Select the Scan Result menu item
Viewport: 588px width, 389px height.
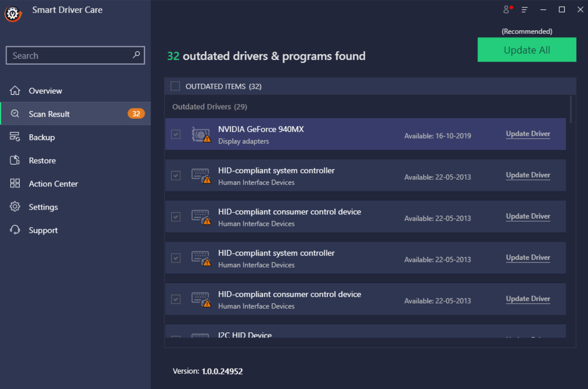[49, 114]
